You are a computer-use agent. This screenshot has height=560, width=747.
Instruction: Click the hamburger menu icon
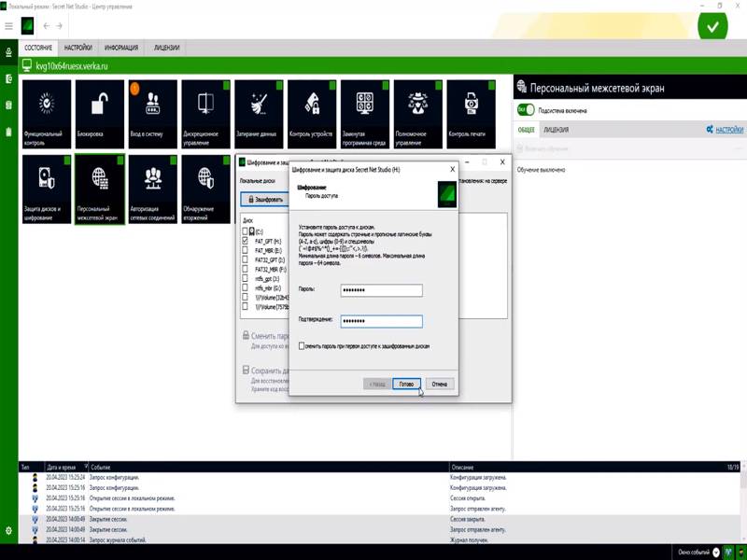coord(9,26)
